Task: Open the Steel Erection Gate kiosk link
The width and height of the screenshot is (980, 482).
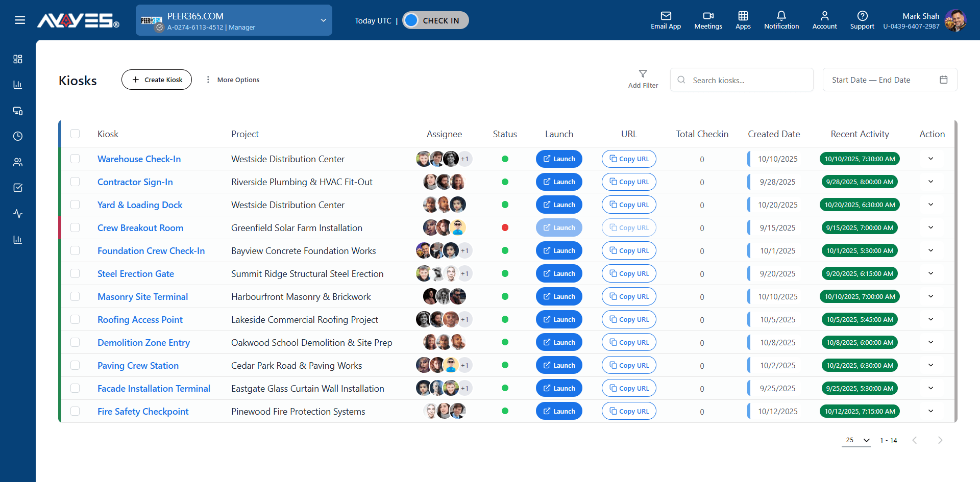Action: (136, 274)
